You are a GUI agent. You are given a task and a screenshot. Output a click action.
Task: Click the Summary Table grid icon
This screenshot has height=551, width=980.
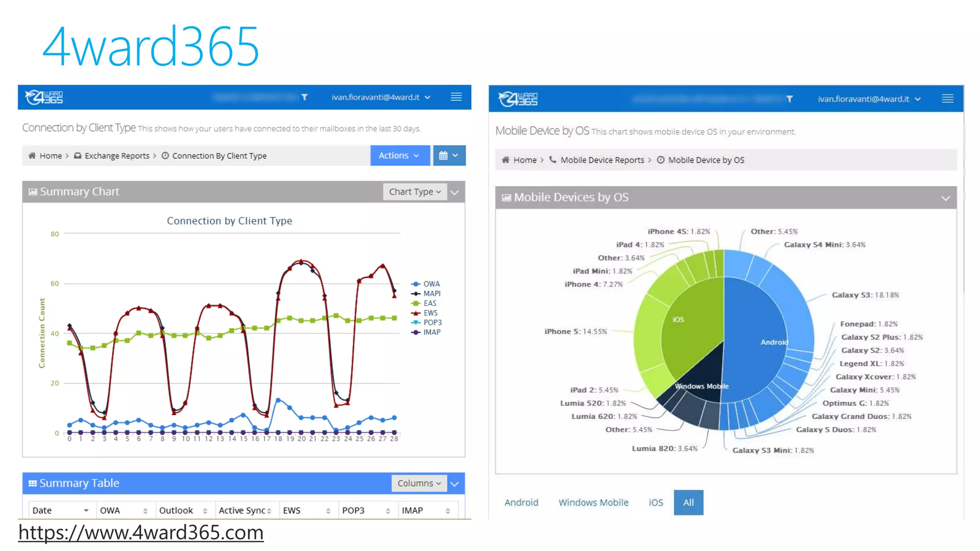click(x=33, y=483)
